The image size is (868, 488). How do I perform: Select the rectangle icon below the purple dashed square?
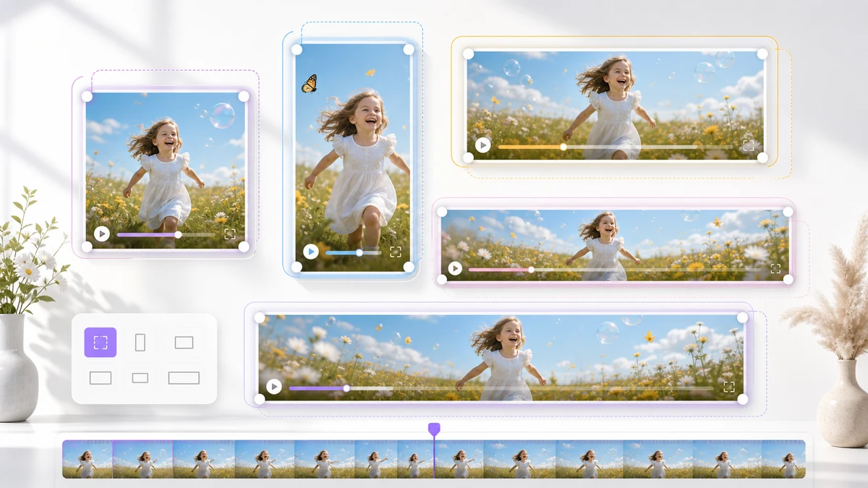click(x=101, y=377)
